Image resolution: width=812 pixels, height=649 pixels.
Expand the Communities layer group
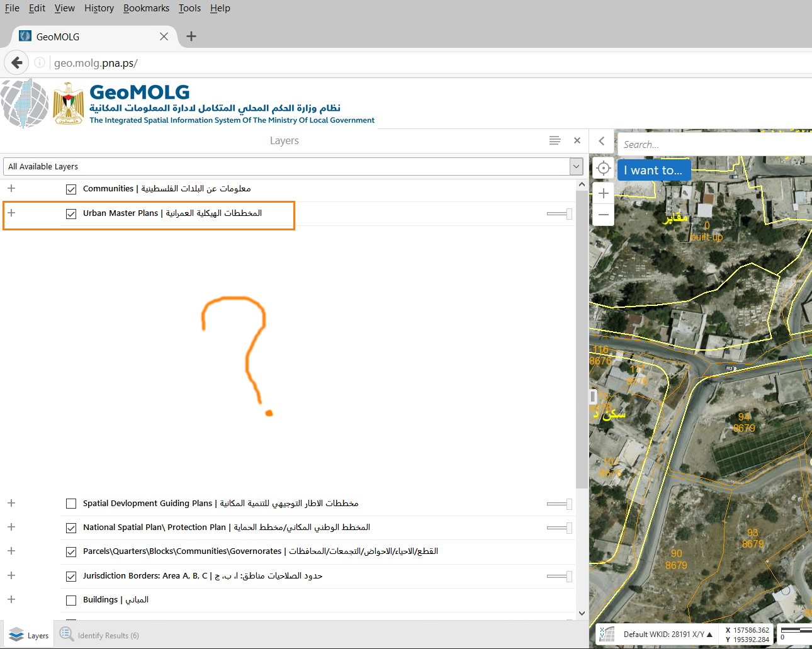11,188
